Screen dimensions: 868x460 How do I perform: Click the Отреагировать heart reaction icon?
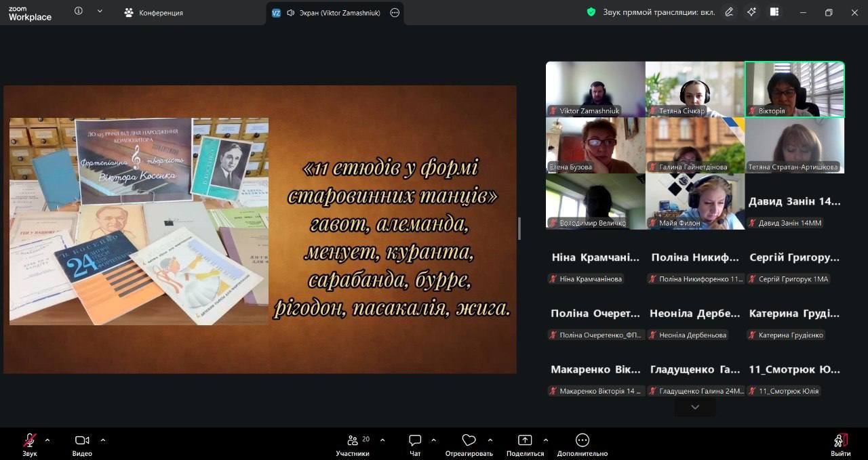point(469,441)
